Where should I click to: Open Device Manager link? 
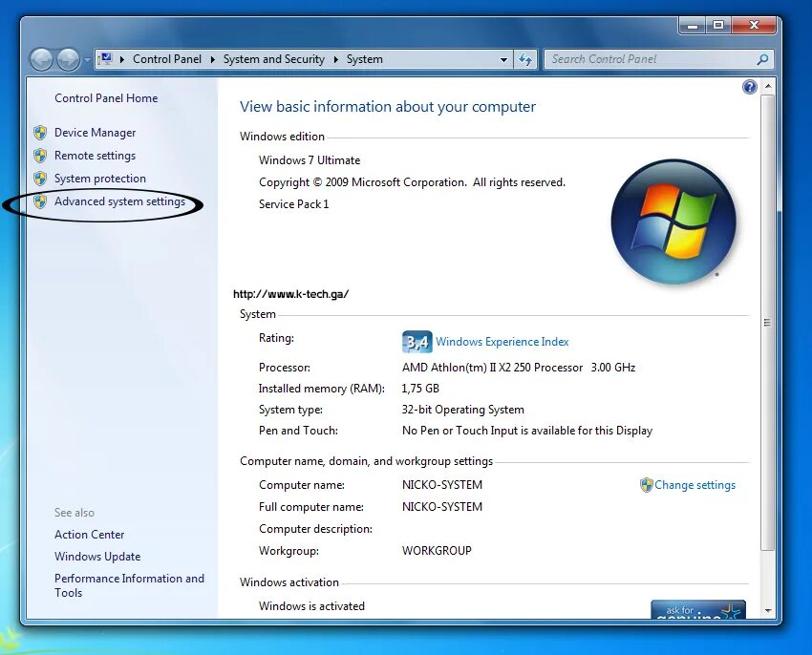tap(95, 133)
